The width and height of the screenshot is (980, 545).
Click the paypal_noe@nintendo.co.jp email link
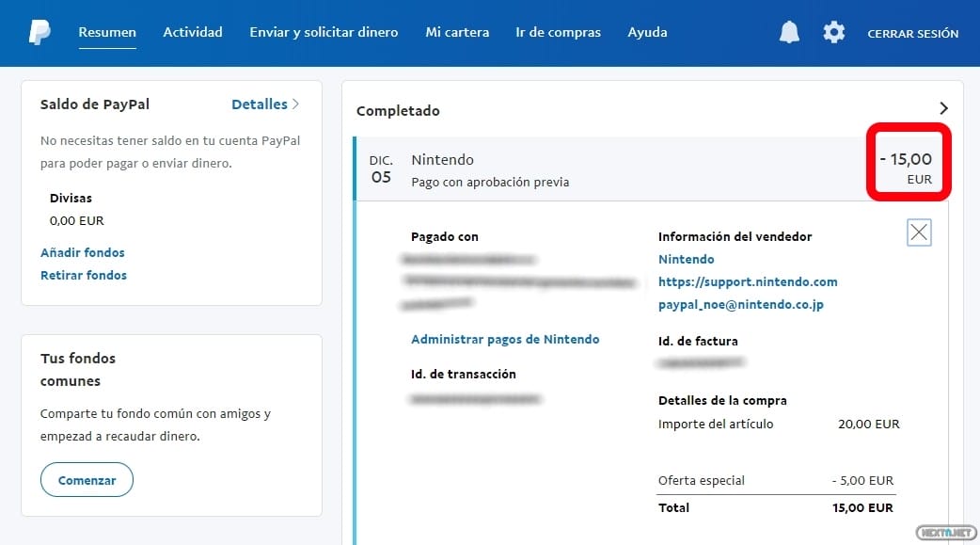[740, 305]
